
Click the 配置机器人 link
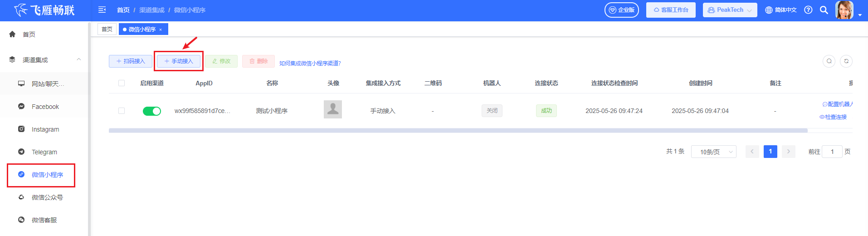[838, 104]
